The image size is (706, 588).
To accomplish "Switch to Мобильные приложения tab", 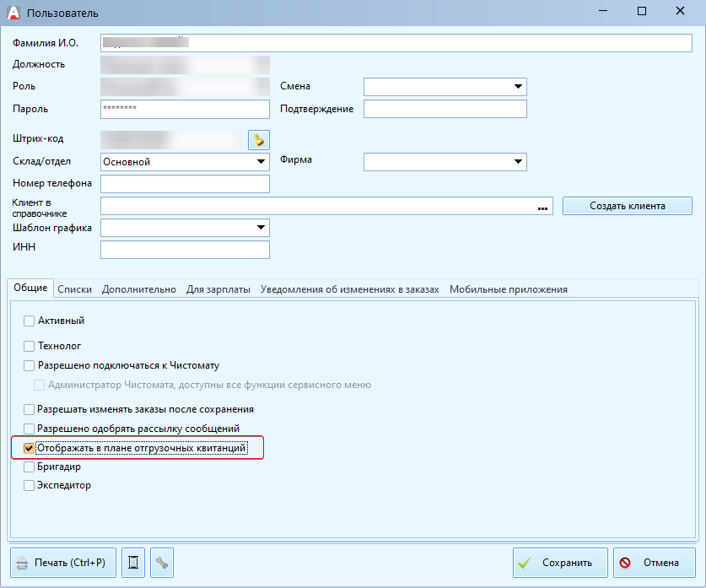I will coord(509,289).
